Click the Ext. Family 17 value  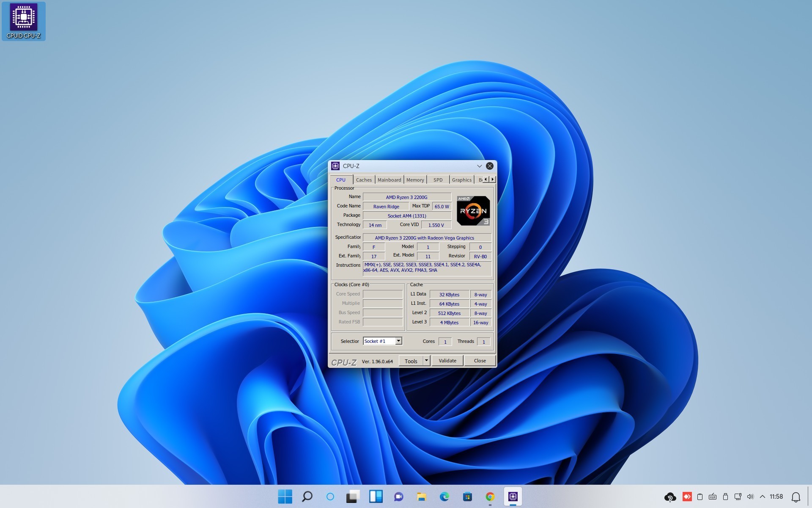374,257
